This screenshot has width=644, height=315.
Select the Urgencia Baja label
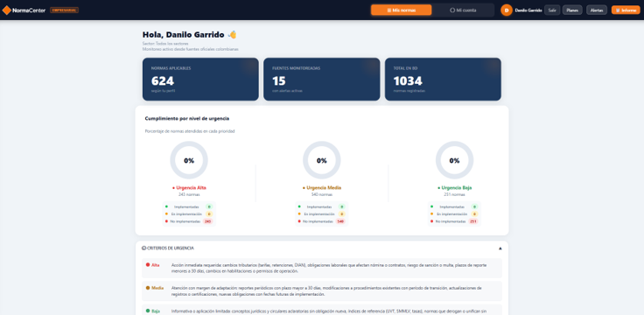[x=455, y=187]
